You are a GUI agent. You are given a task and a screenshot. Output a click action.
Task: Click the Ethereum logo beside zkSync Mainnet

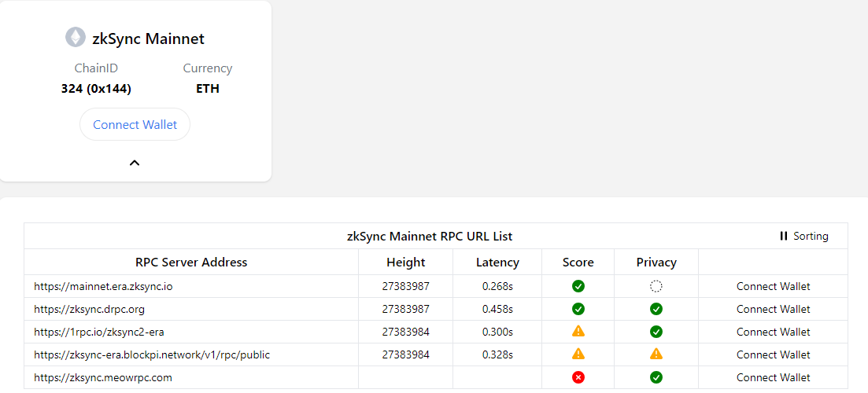click(x=76, y=37)
